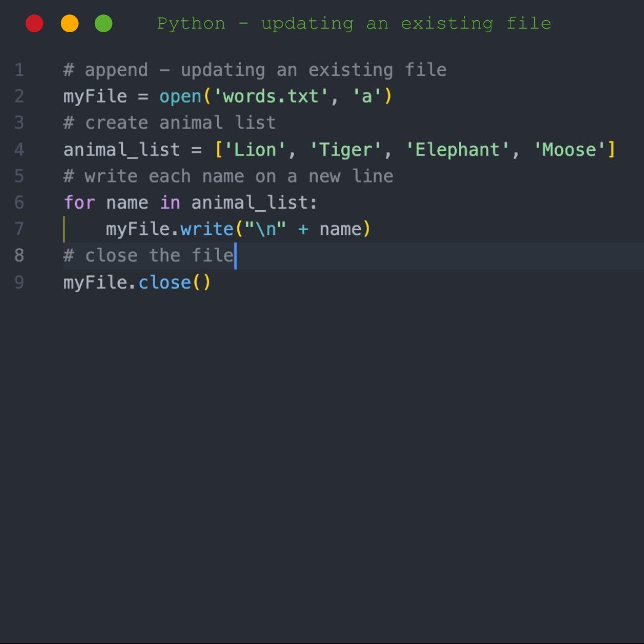Click the green maximize window dot
Viewport: 644px width, 644px height.
coord(104,23)
